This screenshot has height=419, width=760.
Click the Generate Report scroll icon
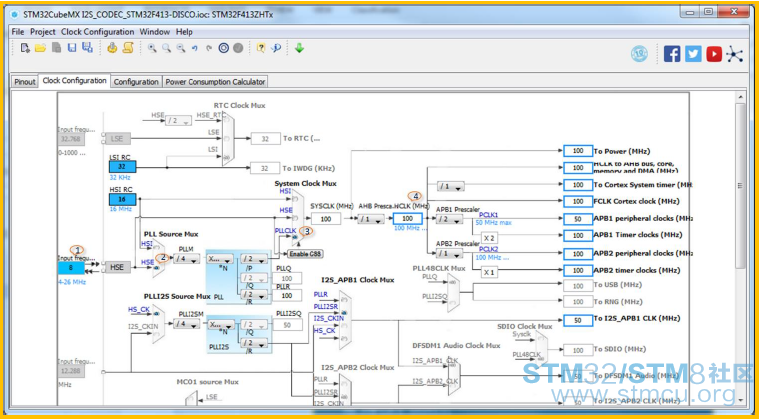pyautogui.click(x=128, y=48)
